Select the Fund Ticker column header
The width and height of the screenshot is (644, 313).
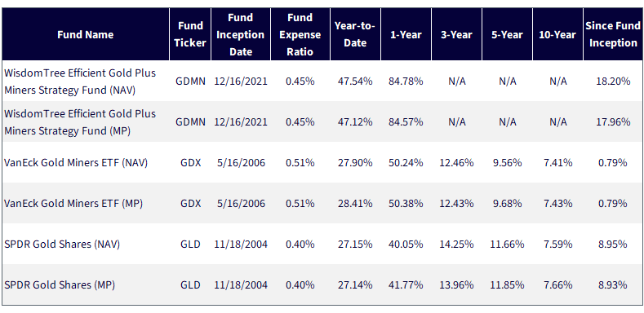pos(190,34)
